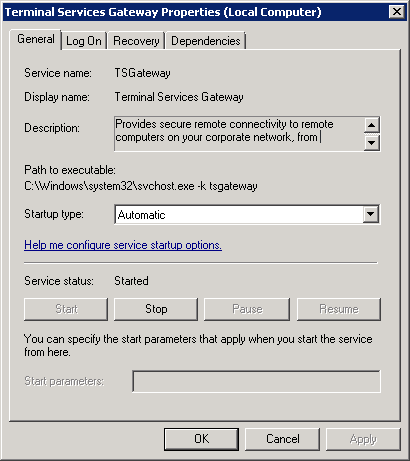Dismiss the dialog with Cancel
The height and width of the screenshot is (461, 410).
282,439
